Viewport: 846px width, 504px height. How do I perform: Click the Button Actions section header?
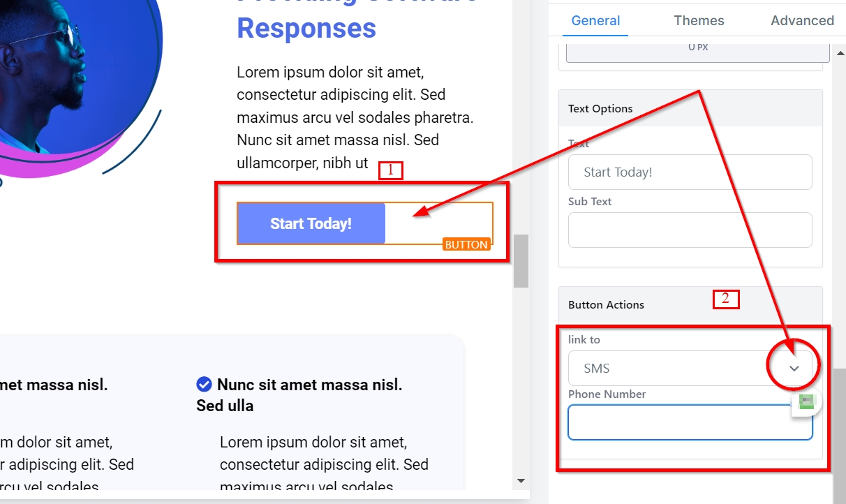(606, 305)
